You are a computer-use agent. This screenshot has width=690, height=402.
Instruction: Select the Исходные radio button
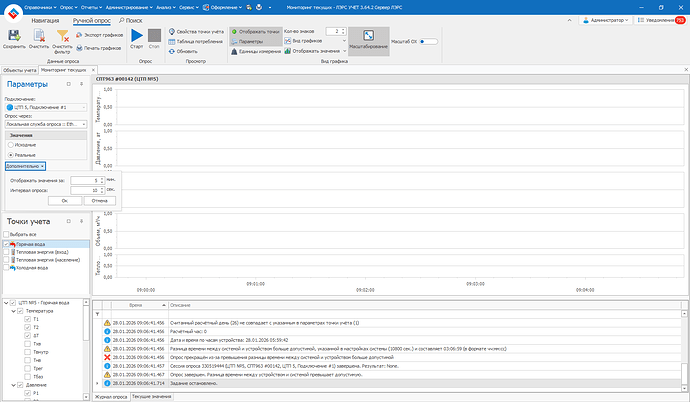pos(12,146)
